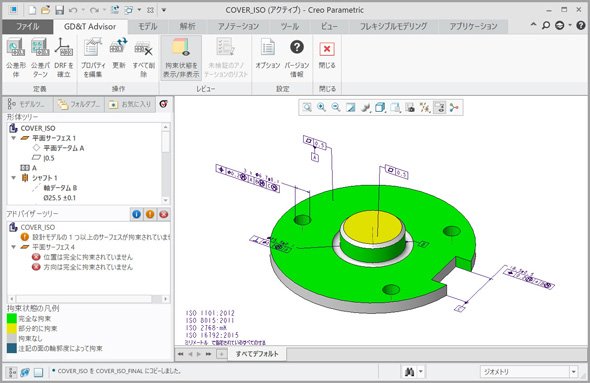
Task: Toggle full screen icon in status bar
Action: (x=38, y=372)
